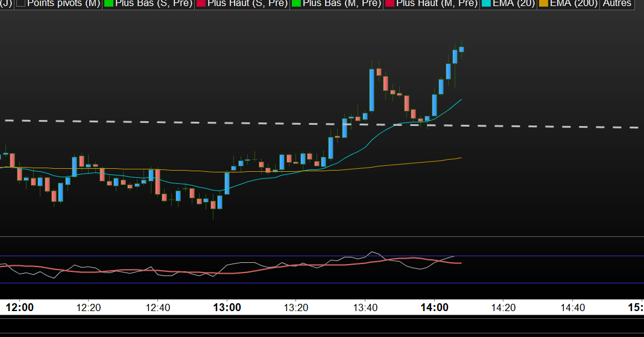The height and width of the screenshot is (337, 644).
Task: Click the 12:40 time axis label
Action: [x=158, y=307]
